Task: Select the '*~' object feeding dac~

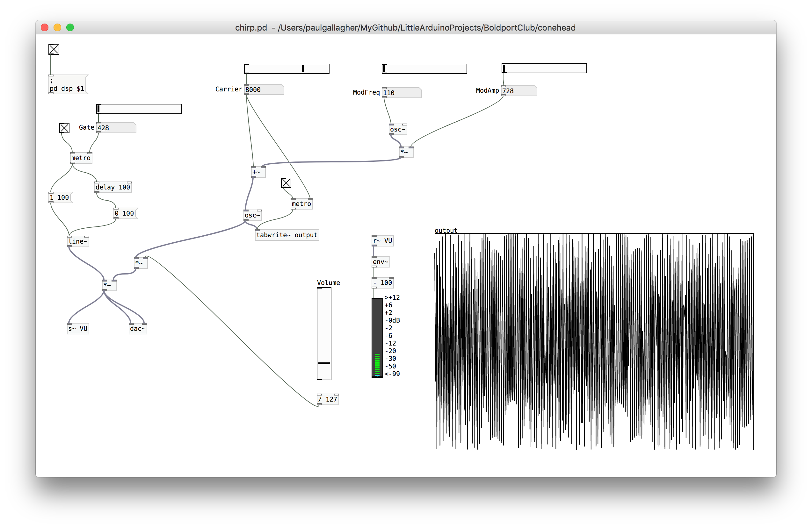Action: [x=110, y=285]
